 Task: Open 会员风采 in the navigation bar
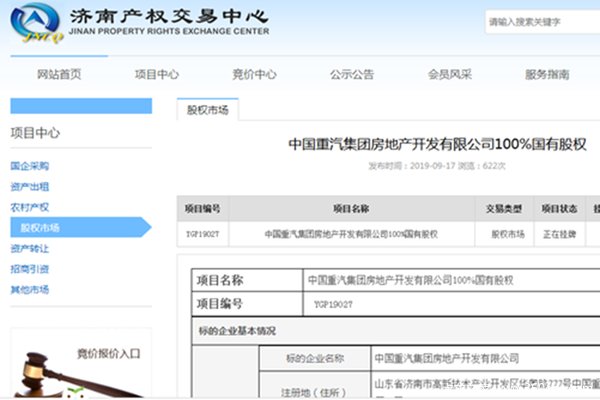tap(449, 74)
